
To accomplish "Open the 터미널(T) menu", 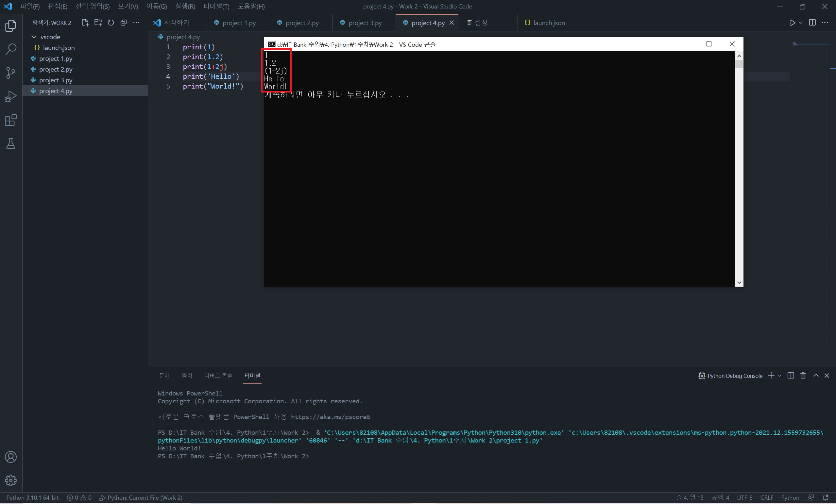I will [x=216, y=7].
